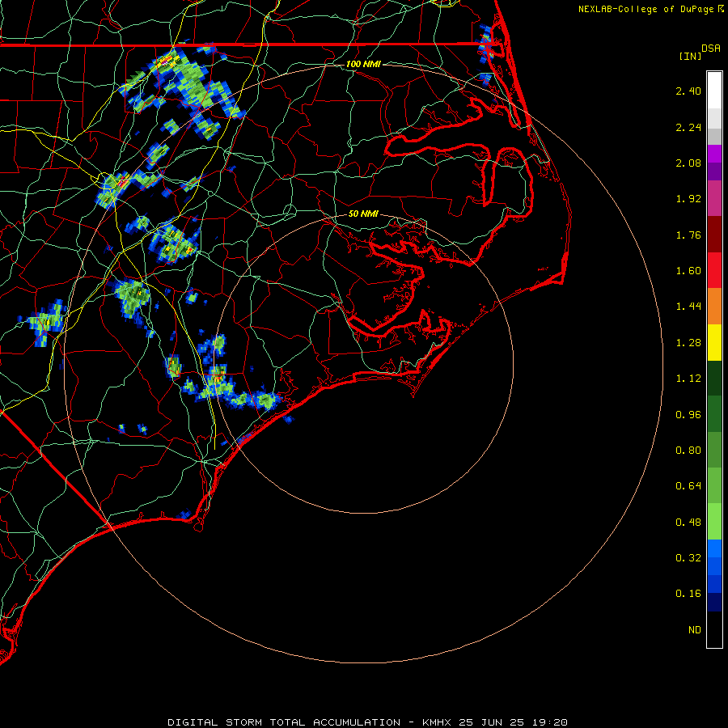Click the 2.08 legend value
Image resolution: width=728 pixels, height=728 pixels.
[x=688, y=163]
